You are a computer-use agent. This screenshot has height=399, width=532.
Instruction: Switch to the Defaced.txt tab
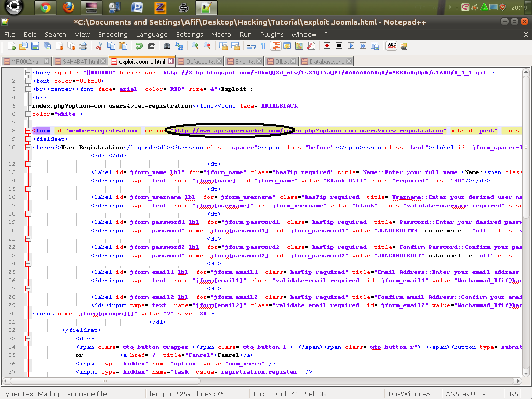[x=200, y=61]
